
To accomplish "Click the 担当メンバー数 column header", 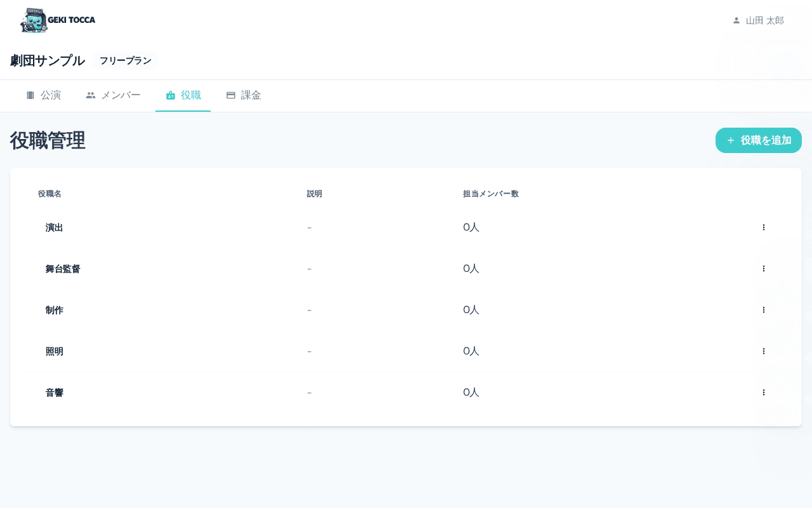I will pos(490,194).
